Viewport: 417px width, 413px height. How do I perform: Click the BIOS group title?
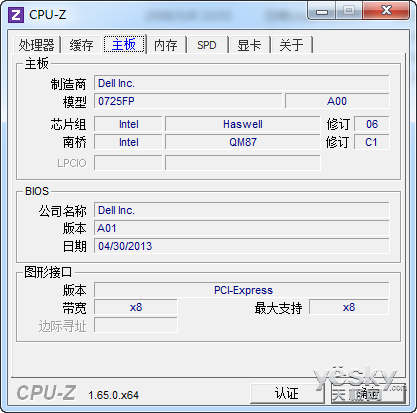point(37,191)
